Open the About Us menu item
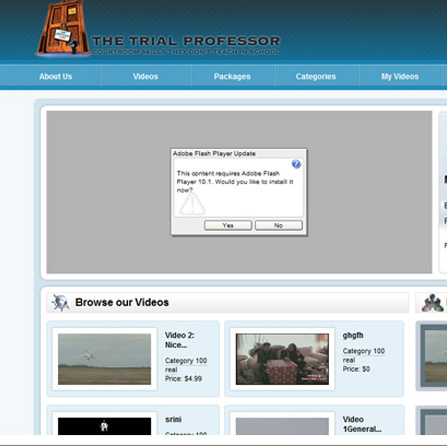Image resolution: width=447 pixels, height=447 pixels. tap(56, 76)
